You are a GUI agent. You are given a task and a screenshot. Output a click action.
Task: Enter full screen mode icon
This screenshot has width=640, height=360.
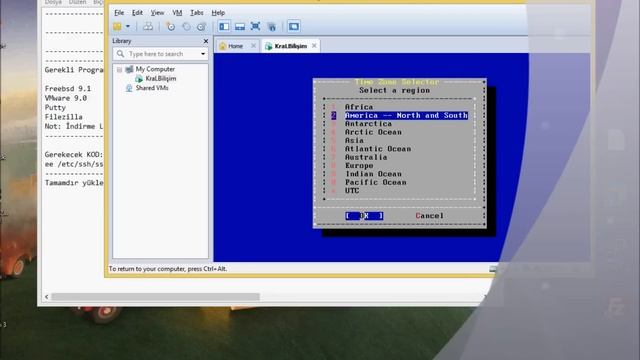click(x=256, y=27)
